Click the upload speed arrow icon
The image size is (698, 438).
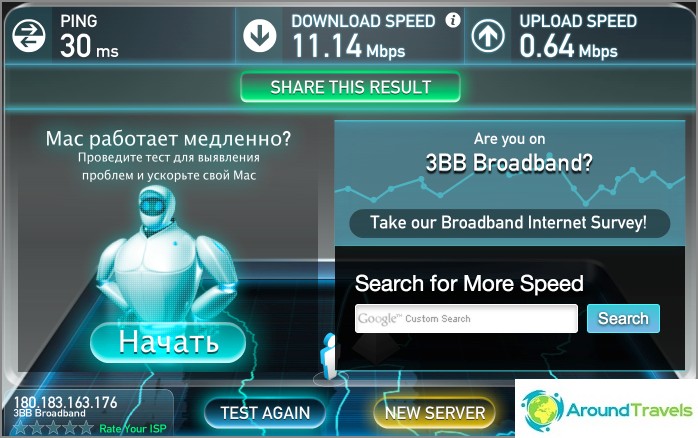click(x=488, y=36)
